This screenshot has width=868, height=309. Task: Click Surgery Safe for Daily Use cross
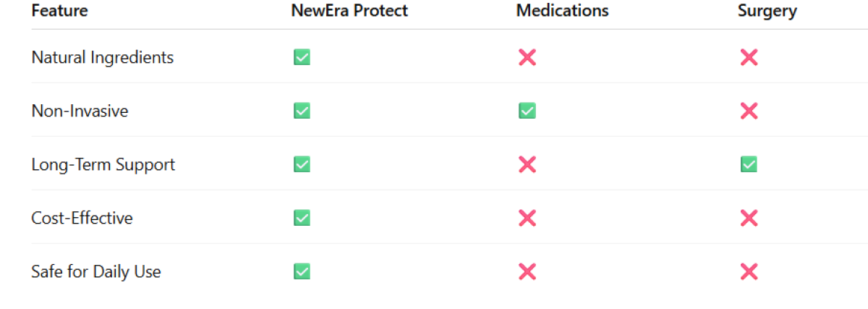click(749, 271)
